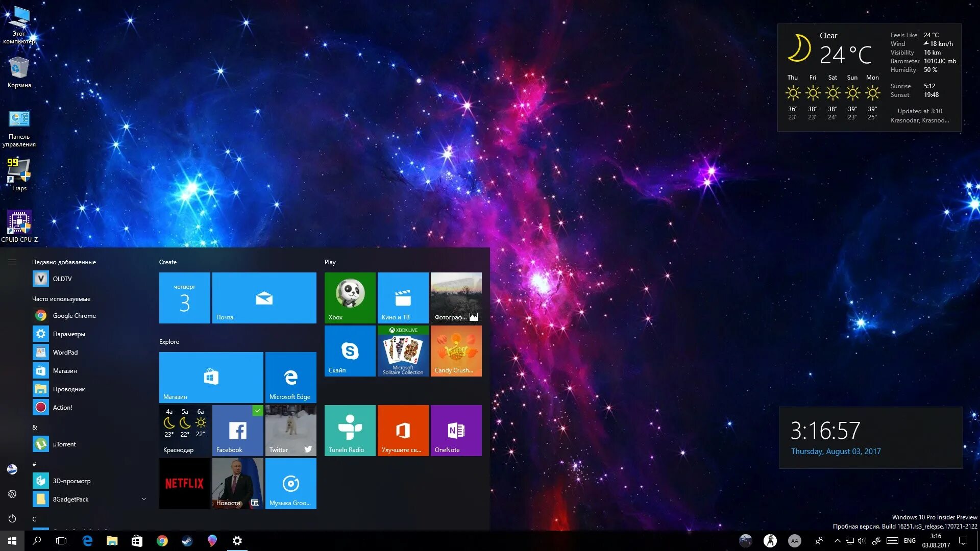Switch input language via the ENG indicator

coord(910,541)
